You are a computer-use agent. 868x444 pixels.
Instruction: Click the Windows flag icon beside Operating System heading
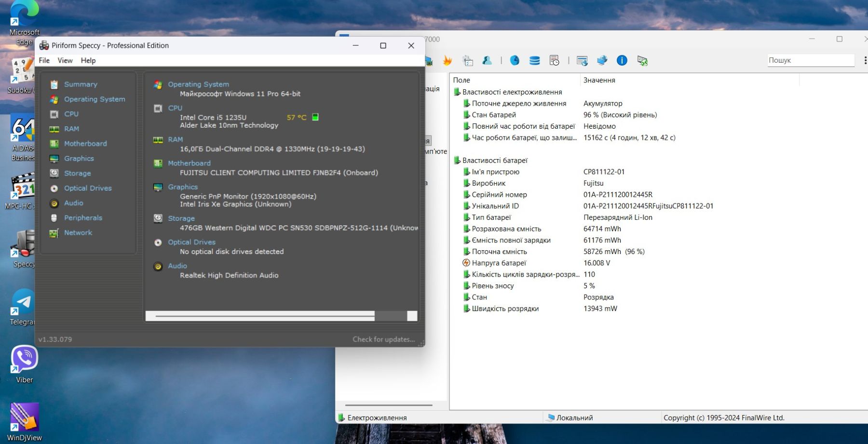[158, 85]
